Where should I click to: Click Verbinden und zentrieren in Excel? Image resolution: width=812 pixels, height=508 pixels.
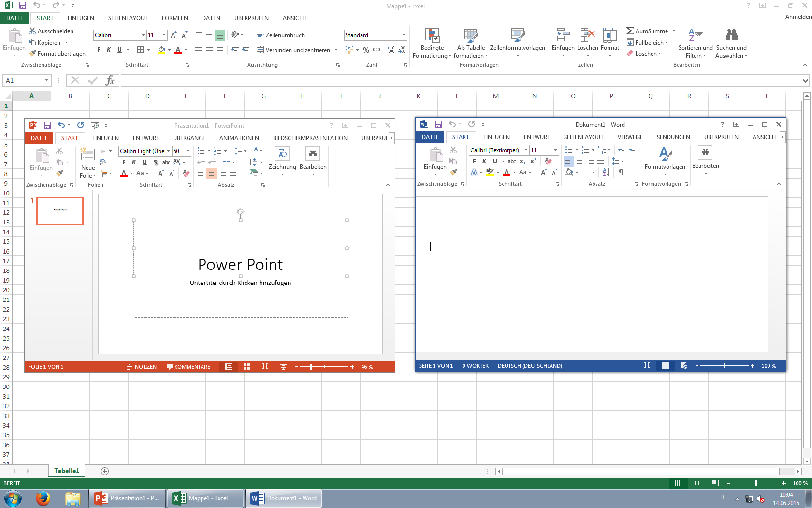click(293, 50)
